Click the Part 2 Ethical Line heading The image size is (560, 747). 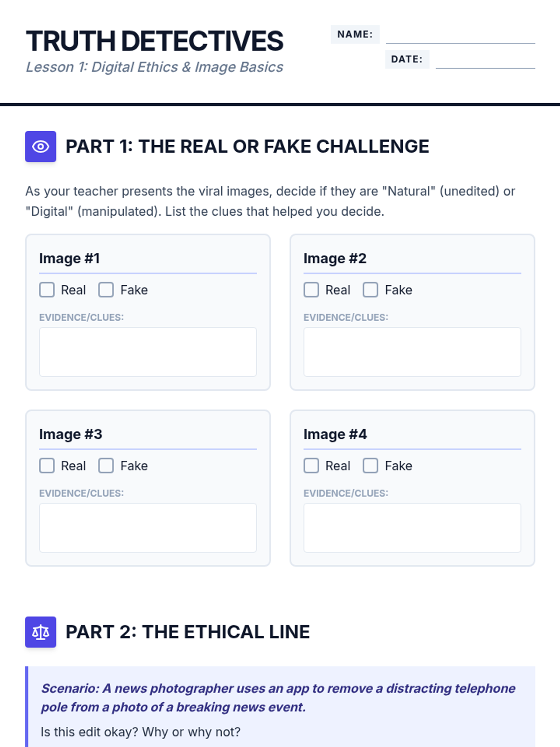[x=188, y=632]
